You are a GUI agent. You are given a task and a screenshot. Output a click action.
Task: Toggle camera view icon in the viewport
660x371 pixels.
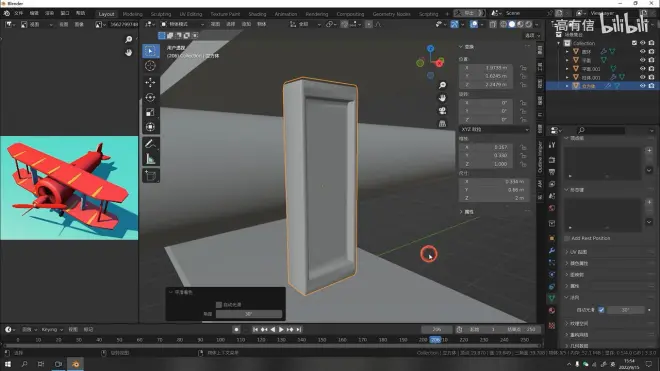pyautogui.click(x=442, y=111)
